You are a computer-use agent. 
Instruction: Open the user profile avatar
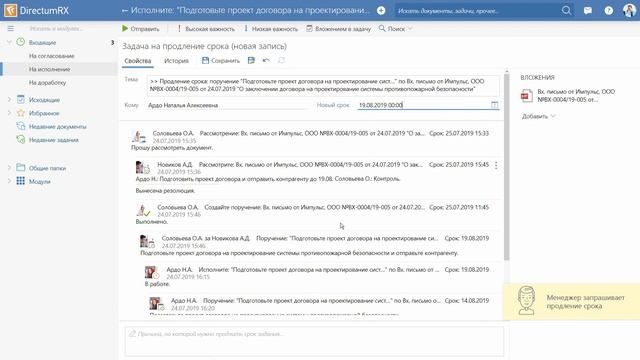(629, 10)
